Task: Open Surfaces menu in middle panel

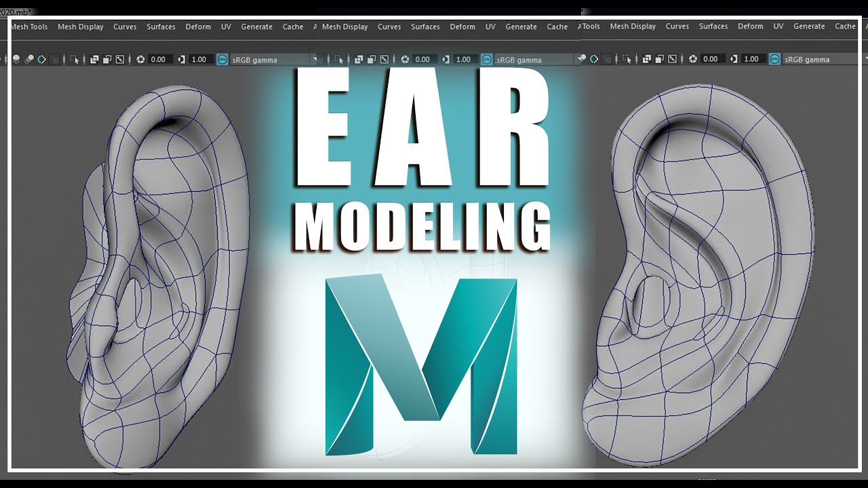Action: tap(426, 27)
